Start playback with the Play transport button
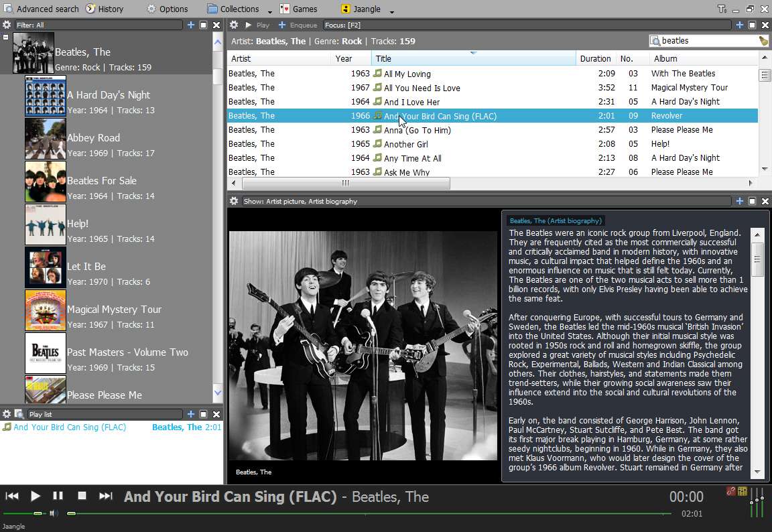This screenshot has width=772, height=532. [35, 496]
